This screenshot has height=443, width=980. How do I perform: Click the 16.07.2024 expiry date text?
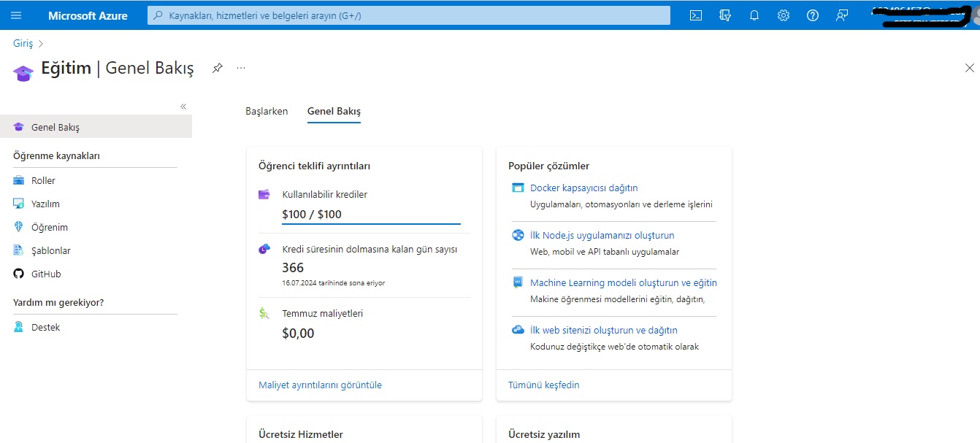pos(333,283)
